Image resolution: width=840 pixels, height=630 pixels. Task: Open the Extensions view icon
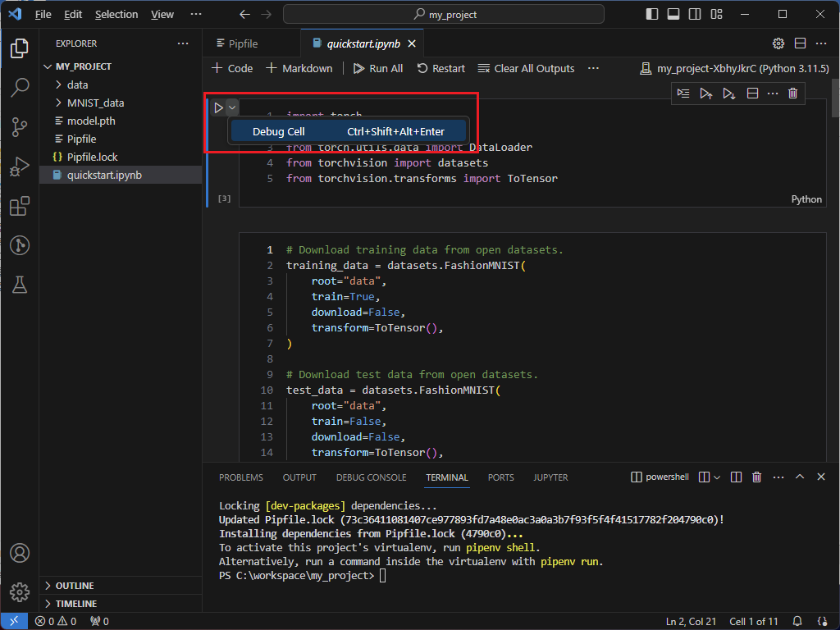click(20, 206)
